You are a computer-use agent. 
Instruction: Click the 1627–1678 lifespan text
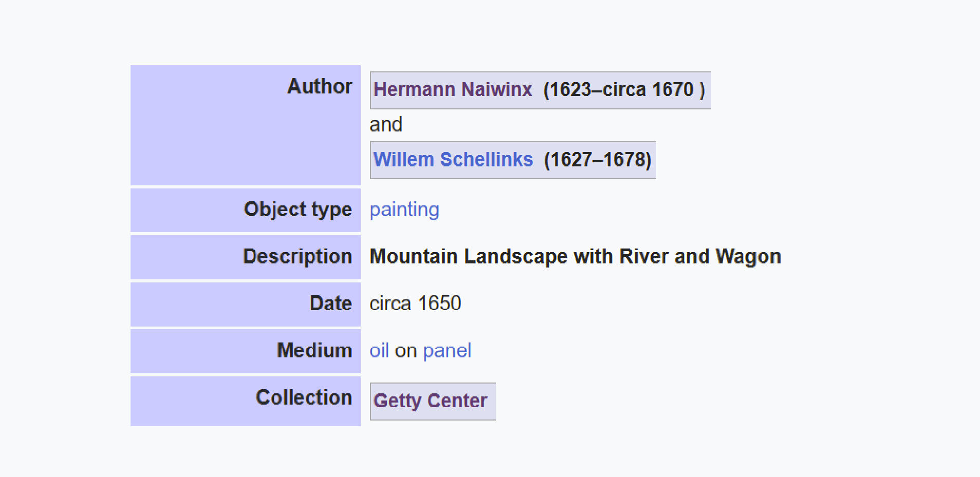(598, 160)
